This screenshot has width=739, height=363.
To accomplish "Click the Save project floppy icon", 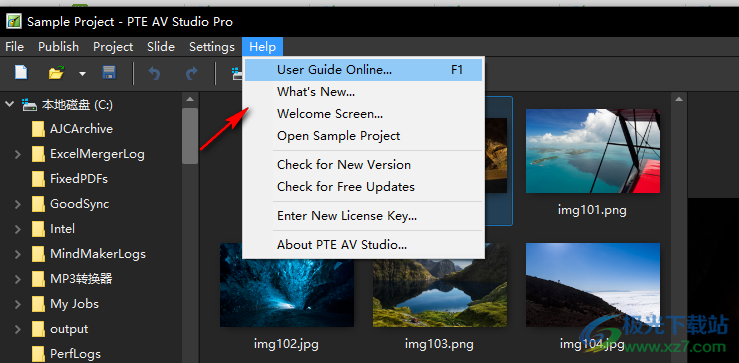I will tap(109, 73).
